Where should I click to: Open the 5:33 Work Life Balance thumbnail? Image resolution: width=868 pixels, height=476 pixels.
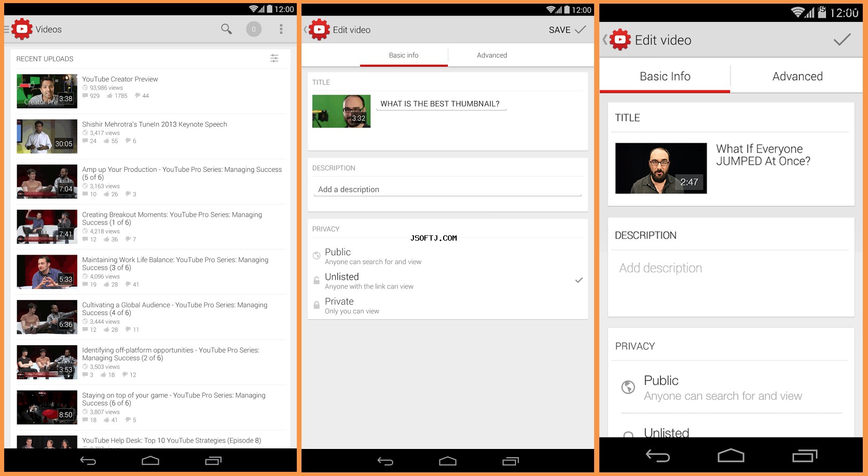coord(47,272)
